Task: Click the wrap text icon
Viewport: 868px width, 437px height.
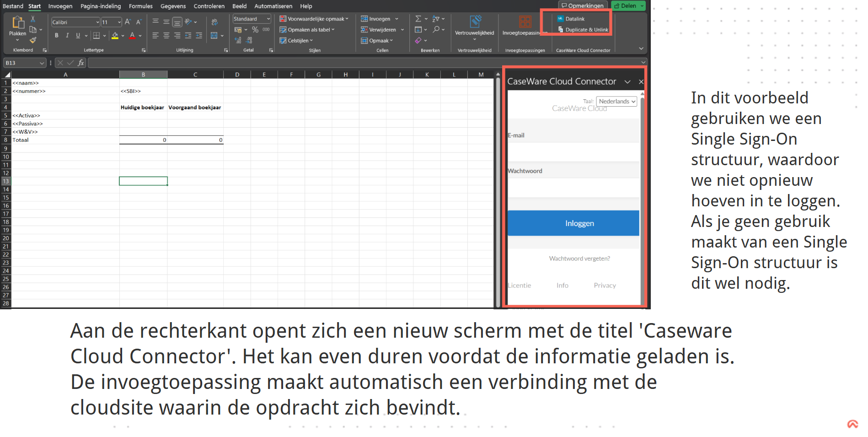Action: pyautogui.click(x=214, y=22)
